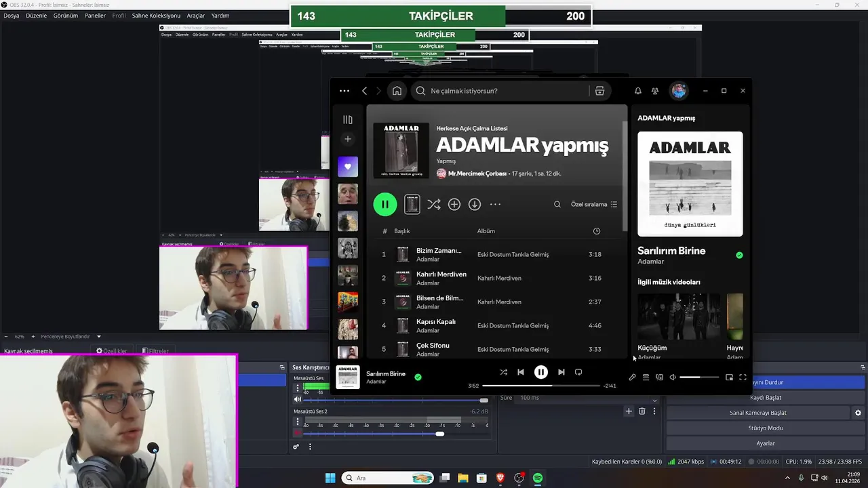
Task: Open Spotify from Windows taskbar
Action: point(538,478)
